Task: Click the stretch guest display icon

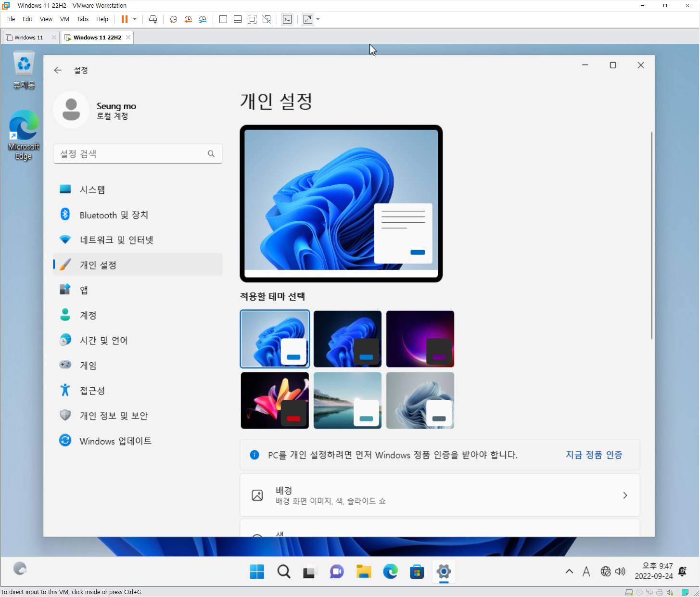Action: pyautogui.click(x=308, y=19)
